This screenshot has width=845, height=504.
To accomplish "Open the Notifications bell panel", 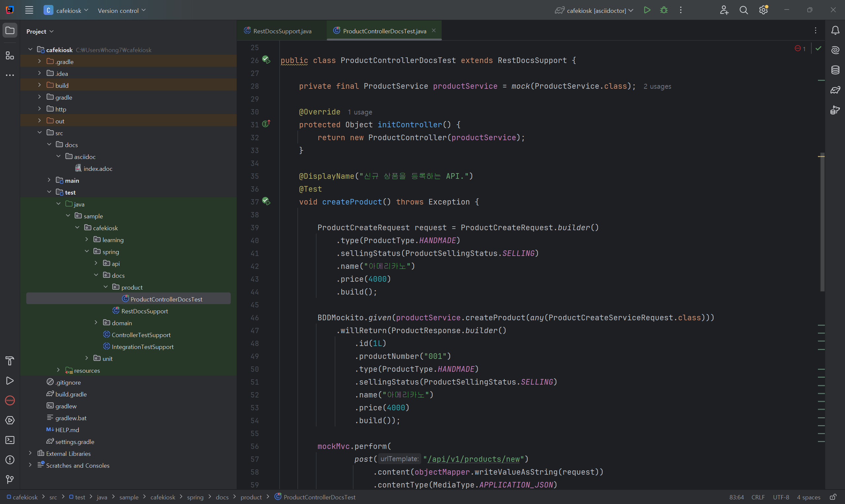I will coord(835,31).
